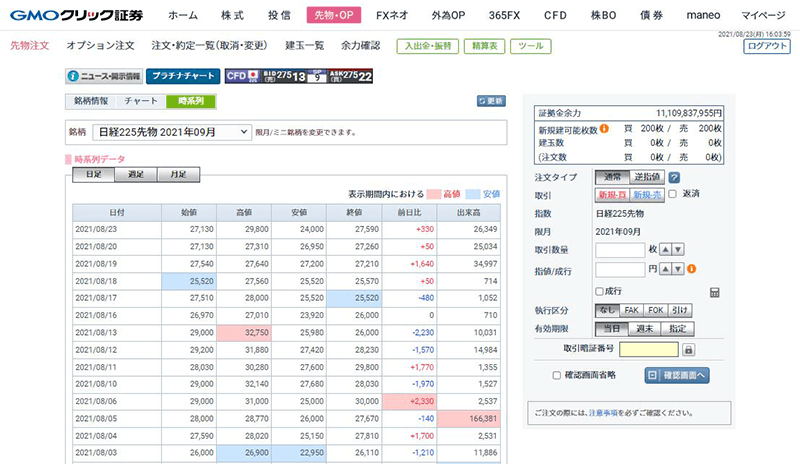Click the CFD Japan flag rate ticker
This screenshot has height=464, width=800.
pyautogui.click(x=299, y=76)
